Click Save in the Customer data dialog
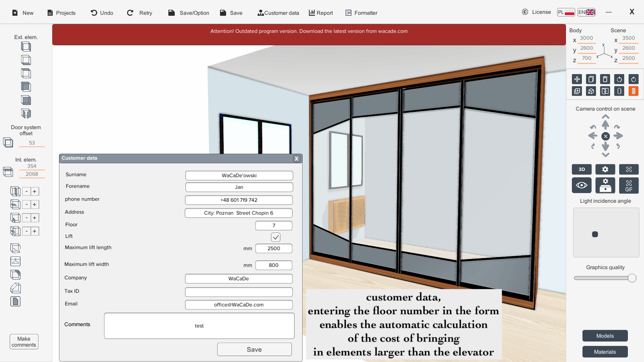 click(254, 349)
